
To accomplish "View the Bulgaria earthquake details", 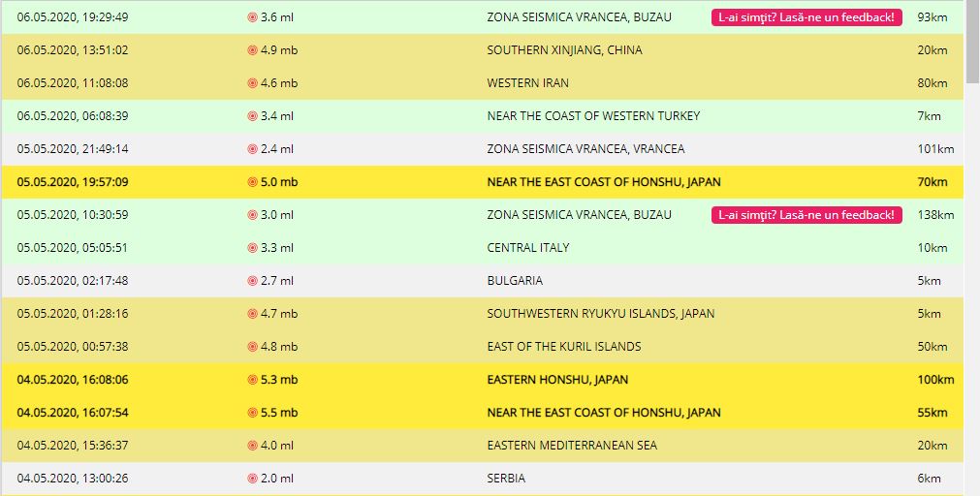I will tap(515, 281).
